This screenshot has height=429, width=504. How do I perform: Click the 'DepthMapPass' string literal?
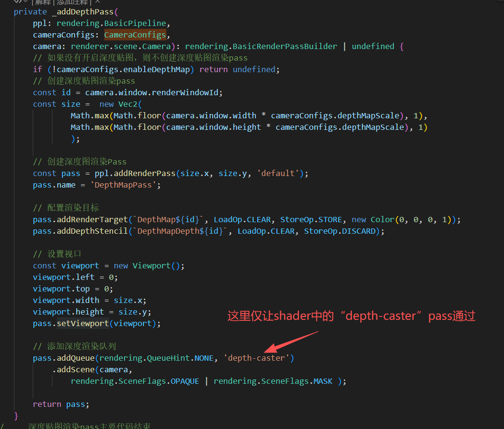tap(123, 186)
